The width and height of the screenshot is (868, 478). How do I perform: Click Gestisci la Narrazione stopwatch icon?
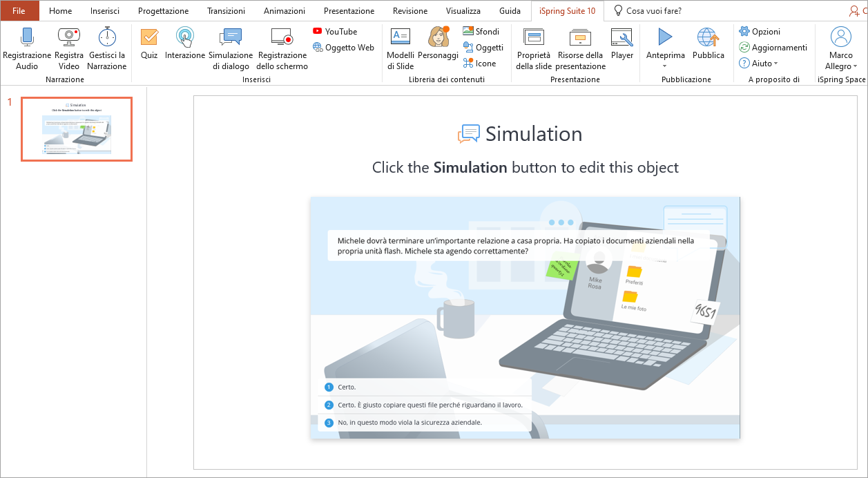(x=106, y=38)
